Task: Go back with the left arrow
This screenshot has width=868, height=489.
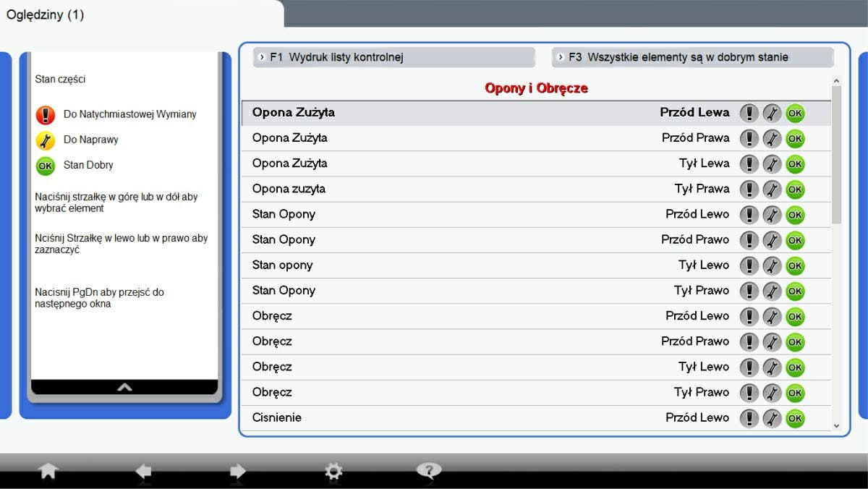Action: 143,472
